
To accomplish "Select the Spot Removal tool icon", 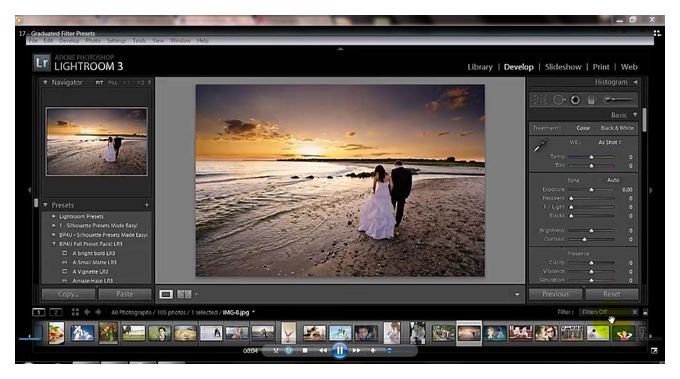I will pos(559,100).
